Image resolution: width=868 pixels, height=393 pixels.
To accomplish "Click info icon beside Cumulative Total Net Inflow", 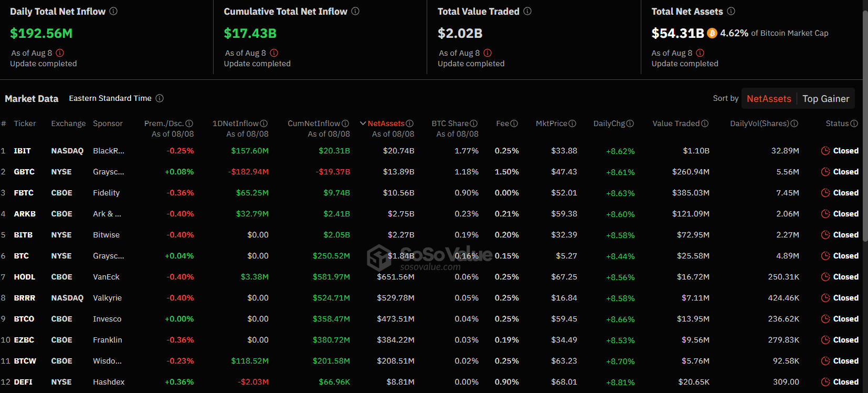I will point(355,11).
